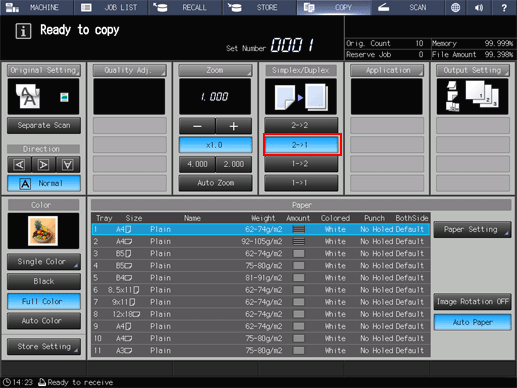
Task: Toggle the Auto Paper option
Action: tap(472, 322)
